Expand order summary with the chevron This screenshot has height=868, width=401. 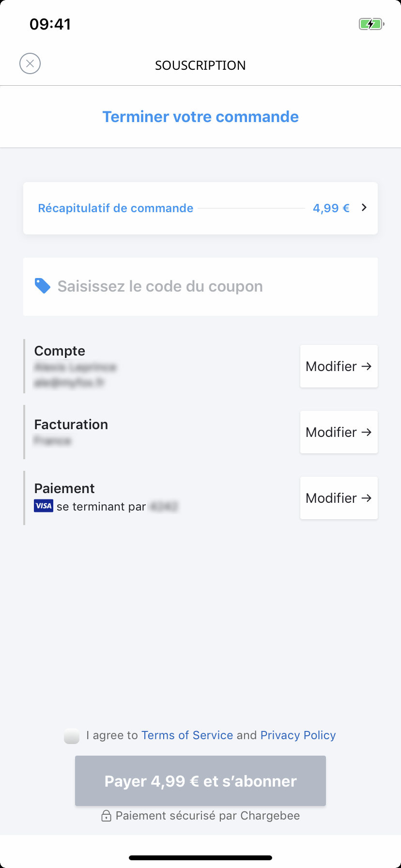[x=364, y=208]
